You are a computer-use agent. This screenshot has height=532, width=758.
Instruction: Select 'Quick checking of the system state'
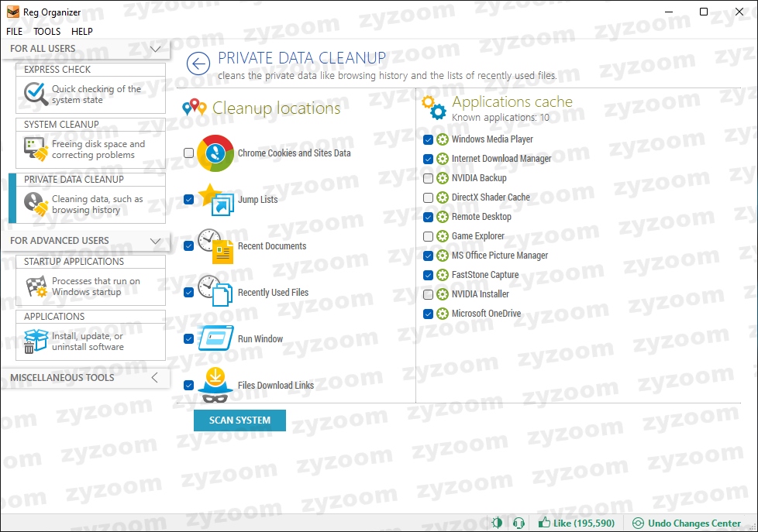[x=97, y=94]
